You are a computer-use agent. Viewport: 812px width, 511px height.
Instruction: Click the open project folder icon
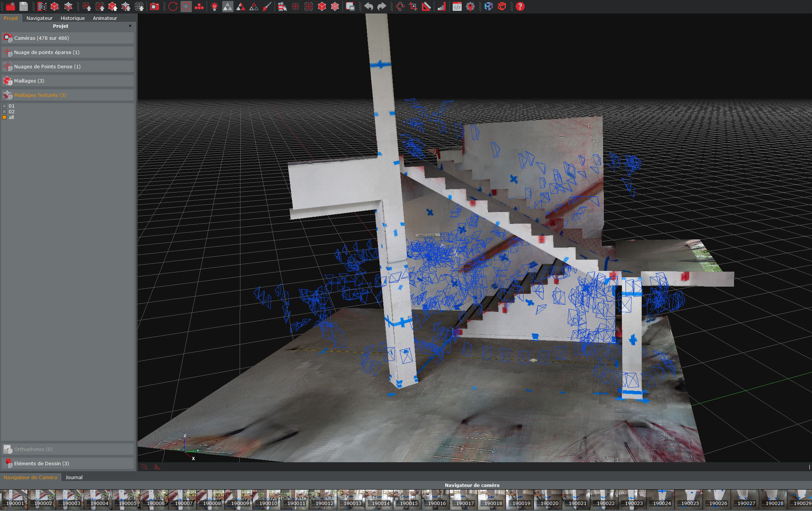coord(10,6)
